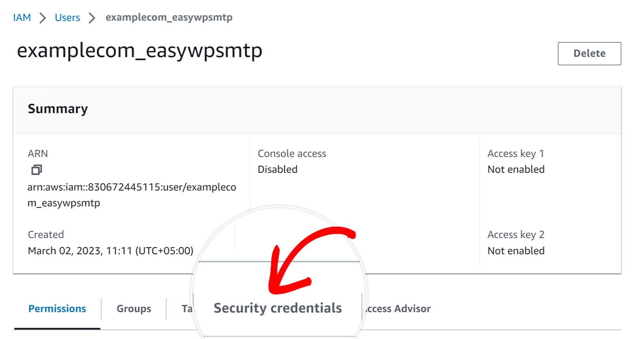The width and height of the screenshot is (644, 339).
Task: Copy the user ARN with the copy icon
Action: (36, 169)
